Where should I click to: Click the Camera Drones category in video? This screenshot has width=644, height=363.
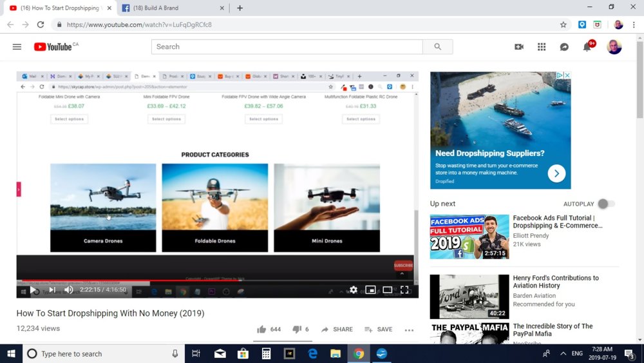tap(103, 208)
